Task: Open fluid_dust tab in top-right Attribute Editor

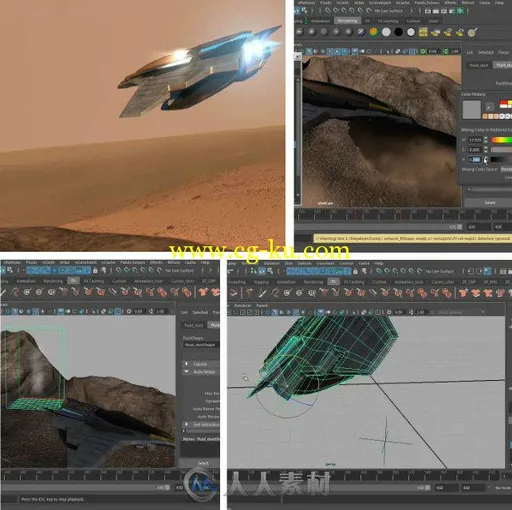Action: tap(479, 65)
